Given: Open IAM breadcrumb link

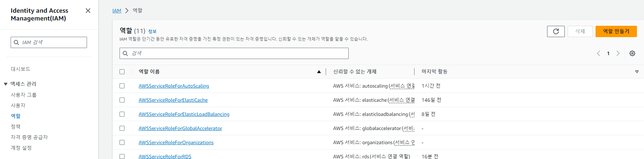Looking at the screenshot, I should tap(117, 11).
